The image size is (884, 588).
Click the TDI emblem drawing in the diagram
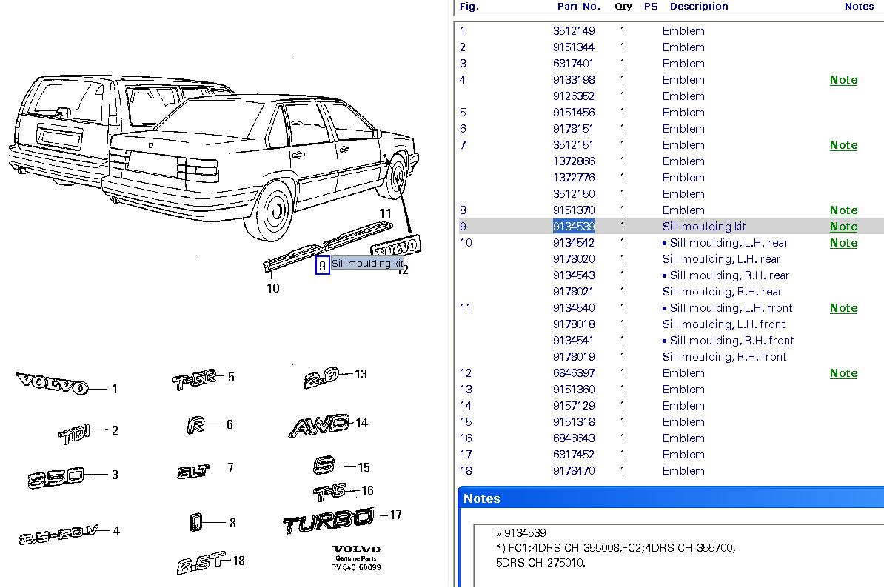tap(73, 433)
